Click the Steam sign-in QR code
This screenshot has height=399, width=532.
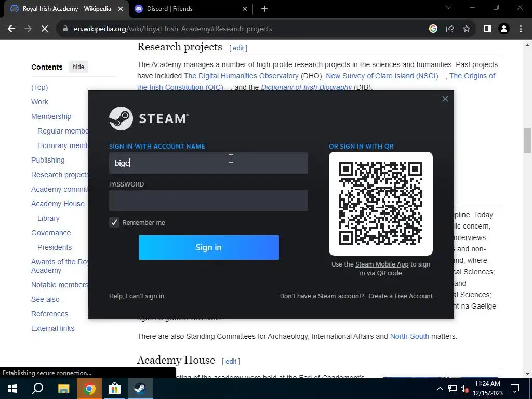pos(381,203)
